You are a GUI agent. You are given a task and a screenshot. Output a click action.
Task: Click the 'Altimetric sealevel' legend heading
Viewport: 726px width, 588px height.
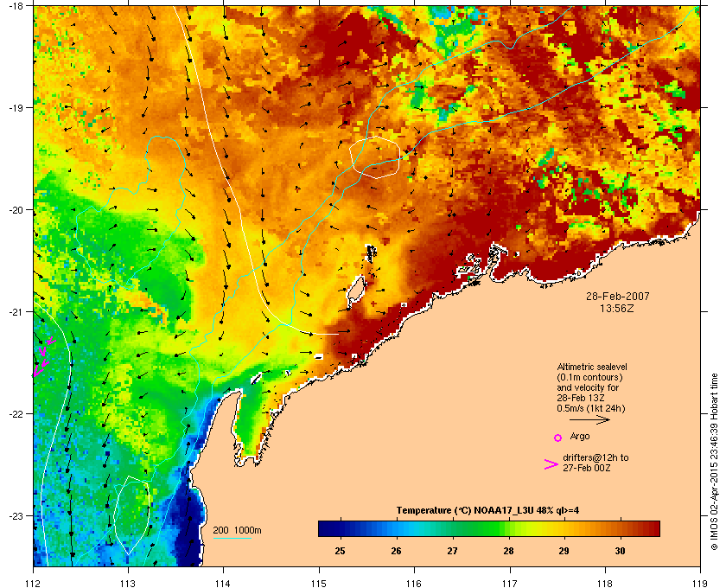592,367
